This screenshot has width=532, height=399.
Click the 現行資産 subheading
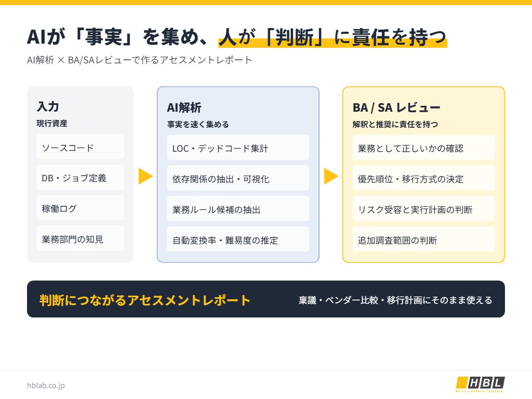52,123
